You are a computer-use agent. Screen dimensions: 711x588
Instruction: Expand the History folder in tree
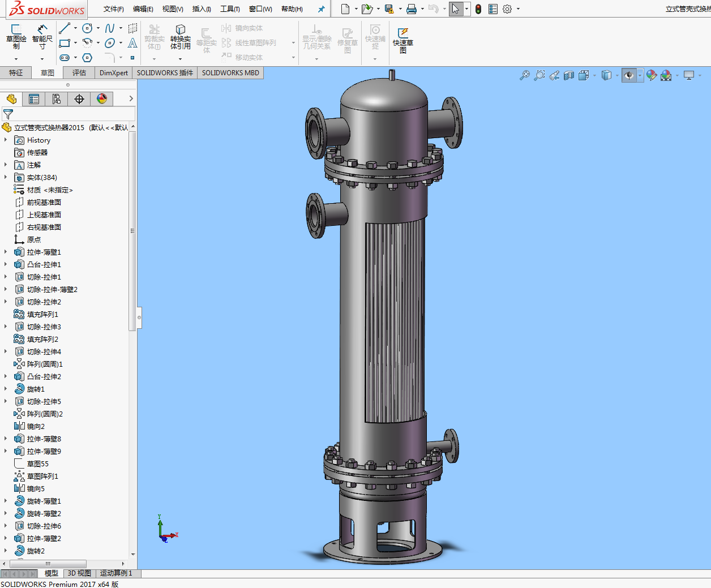coord(6,140)
